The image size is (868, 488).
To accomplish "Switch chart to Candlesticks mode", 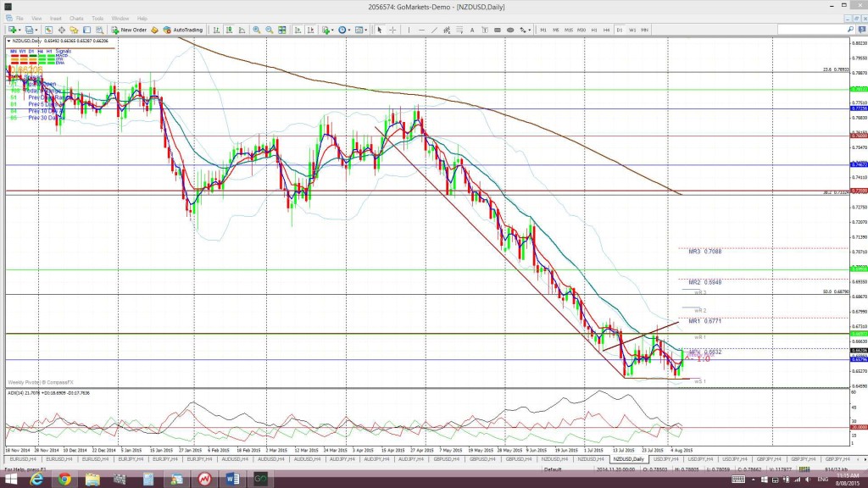I will click(x=229, y=30).
